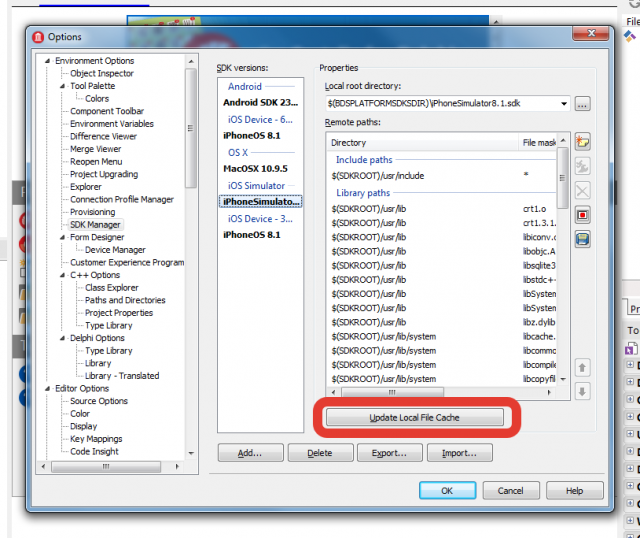Select the iPhoneSimulato... SDK entry
The width and height of the screenshot is (640, 538).
[x=260, y=202]
